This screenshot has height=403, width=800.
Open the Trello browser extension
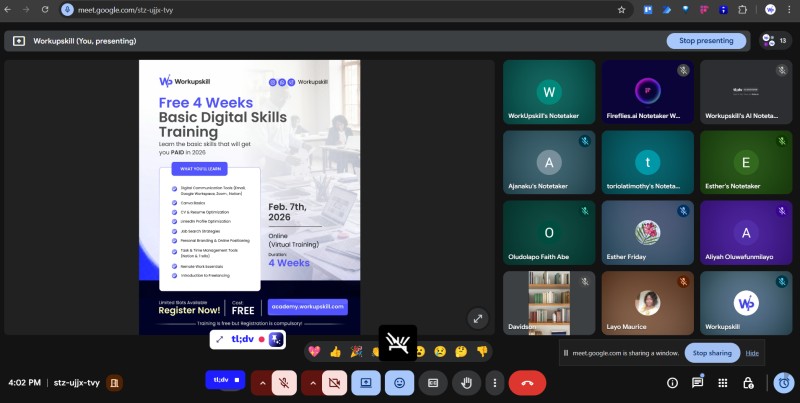pyautogui.click(x=648, y=10)
